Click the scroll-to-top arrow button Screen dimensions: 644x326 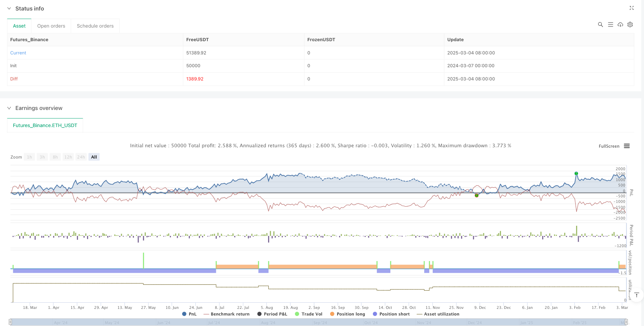636,295
